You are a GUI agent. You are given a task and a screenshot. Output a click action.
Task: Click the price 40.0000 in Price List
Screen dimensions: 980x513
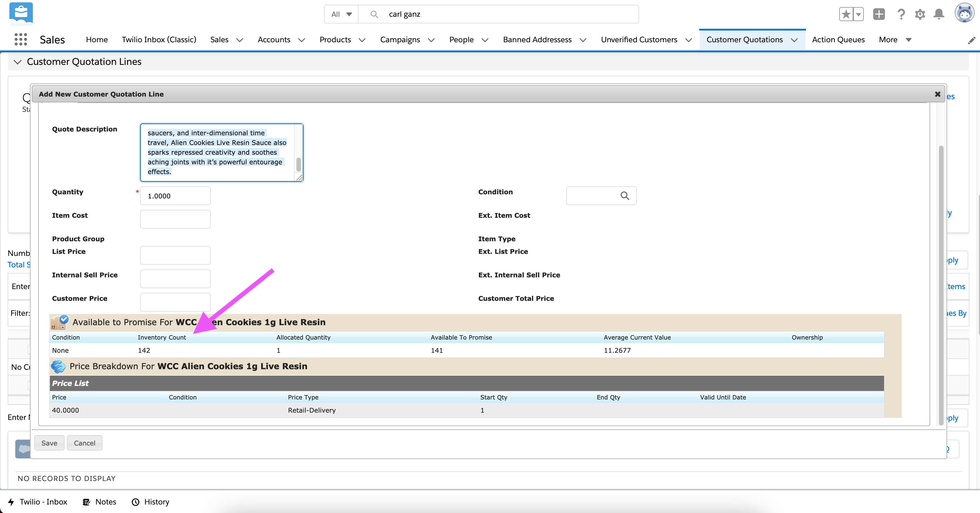click(65, 410)
